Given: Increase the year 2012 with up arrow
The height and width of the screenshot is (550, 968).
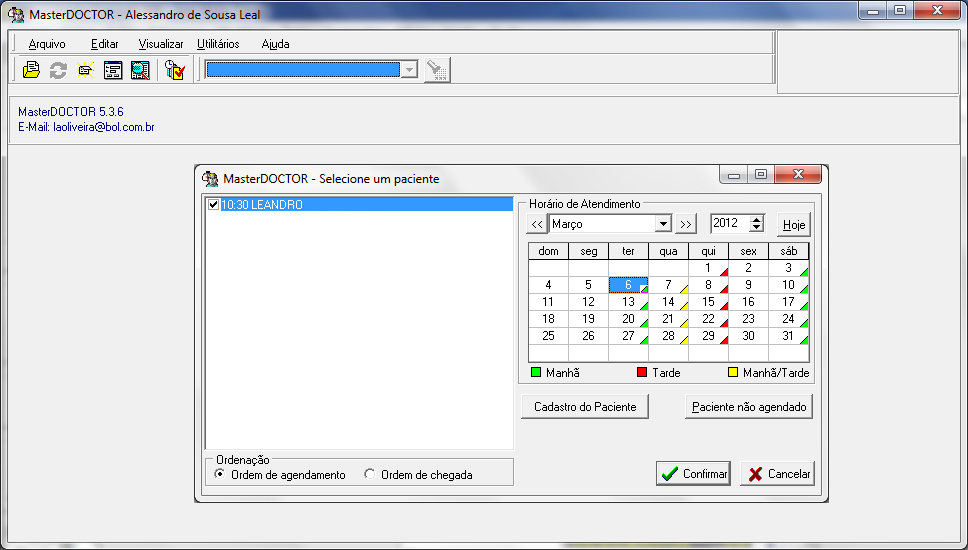Looking at the screenshot, I should (757, 219).
